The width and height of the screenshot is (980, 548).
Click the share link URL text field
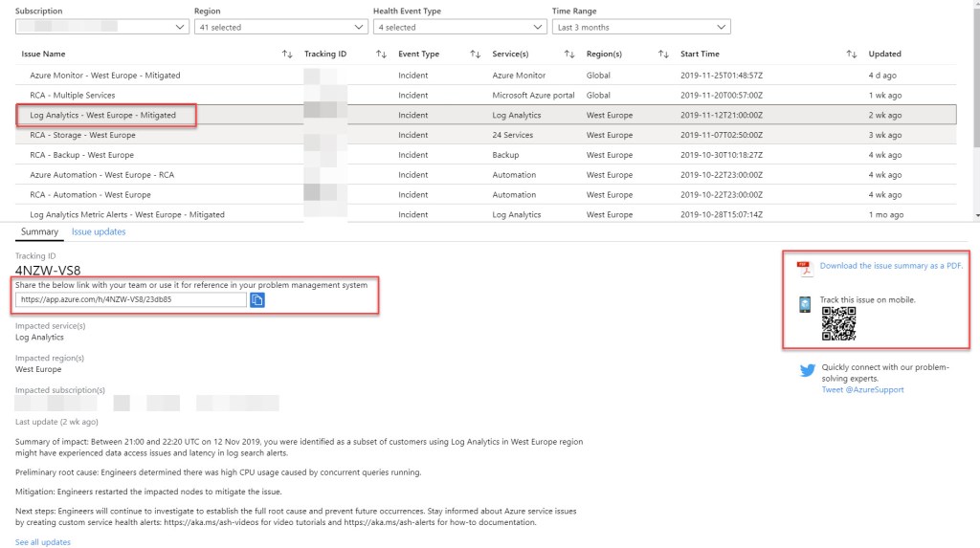click(x=130, y=299)
